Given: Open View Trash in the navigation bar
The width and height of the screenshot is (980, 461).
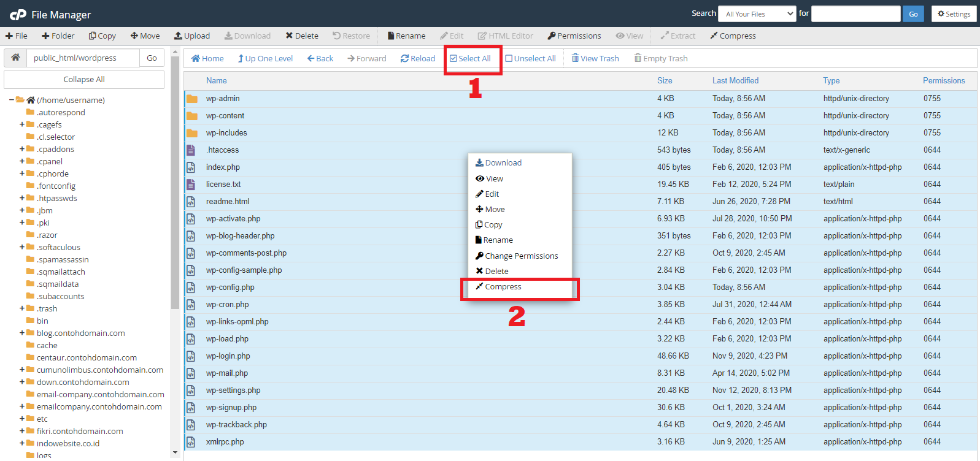Looking at the screenshot, I should [x=575, y=59].
